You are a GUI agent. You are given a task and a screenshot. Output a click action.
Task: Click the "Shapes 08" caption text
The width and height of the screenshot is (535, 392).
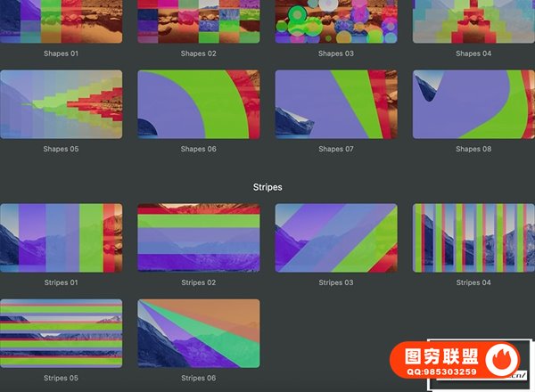473,150
